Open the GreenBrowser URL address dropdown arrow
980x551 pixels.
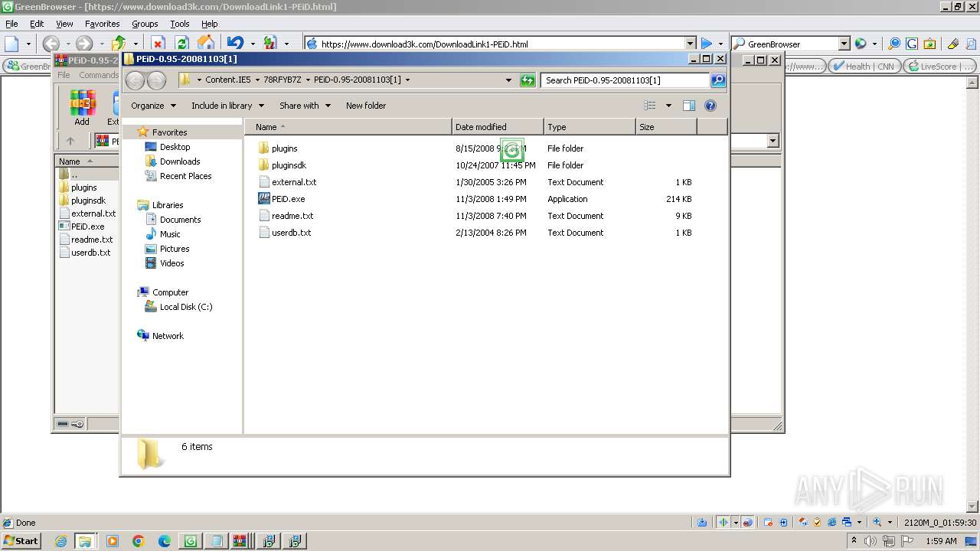690,44
